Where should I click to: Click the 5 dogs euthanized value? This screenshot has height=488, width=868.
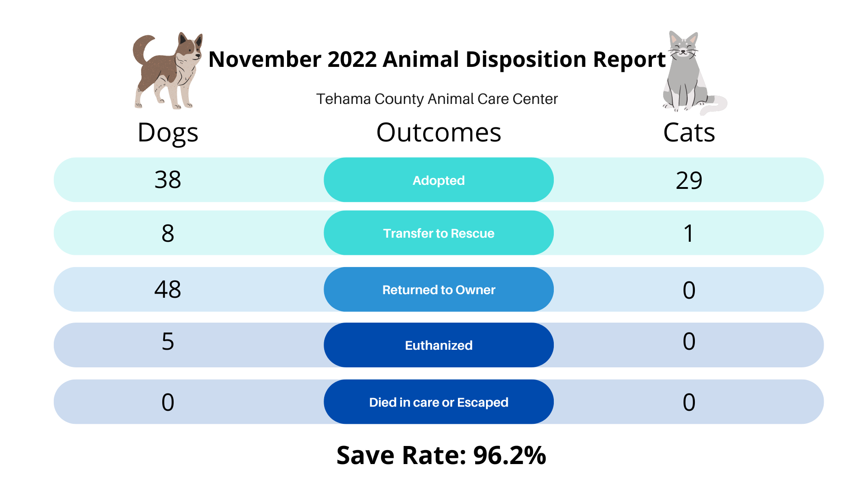[x=168, y=341]
